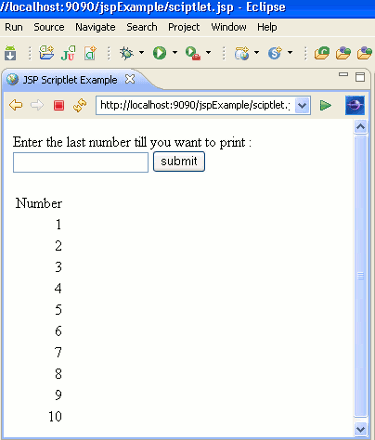Open the External Tools dropdown arrow
The image size is (375, 440).
pos(208,52)
